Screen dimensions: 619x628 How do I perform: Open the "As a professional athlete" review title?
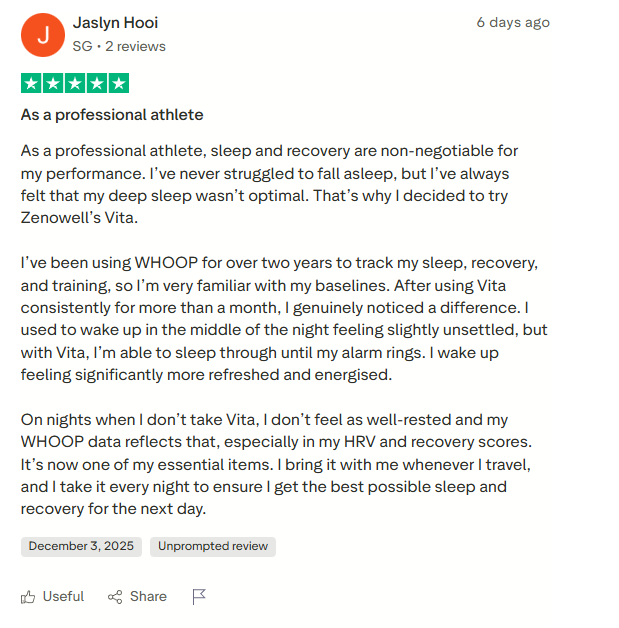112,115
